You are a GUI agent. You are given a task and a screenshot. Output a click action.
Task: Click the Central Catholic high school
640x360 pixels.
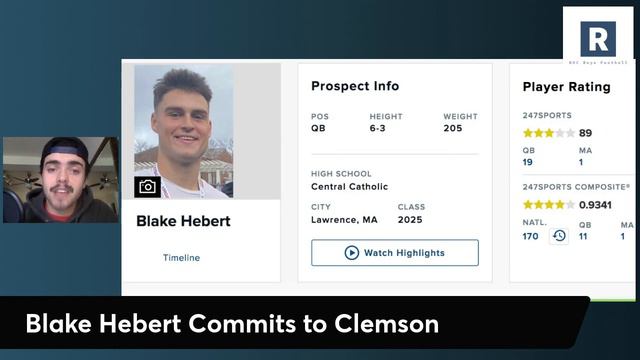pyautogui.click(x=349, y=187)
